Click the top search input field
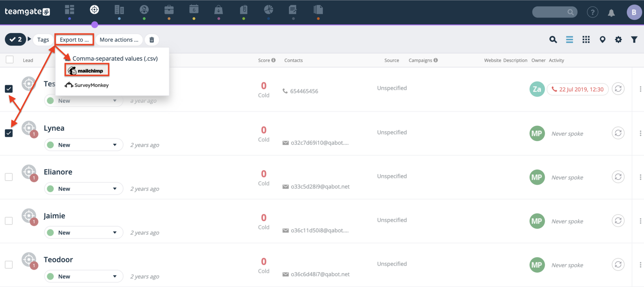This screenshot has height=287, width=644. coord(555,12)
